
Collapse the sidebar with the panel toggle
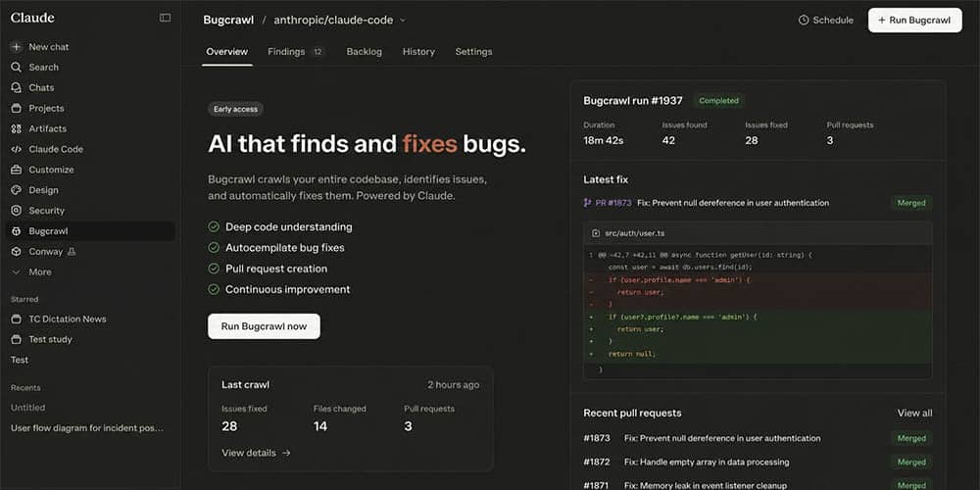click(165, 18)
